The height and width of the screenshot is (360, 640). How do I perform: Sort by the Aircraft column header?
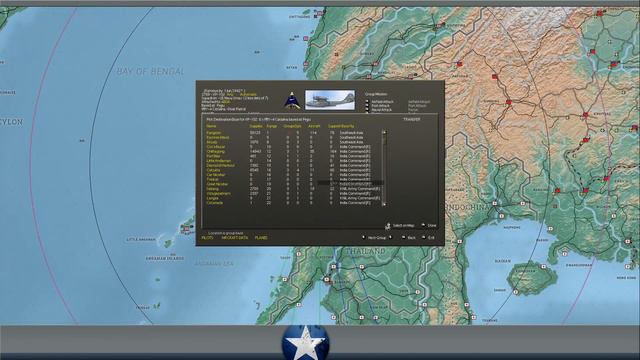coord(314,126)
